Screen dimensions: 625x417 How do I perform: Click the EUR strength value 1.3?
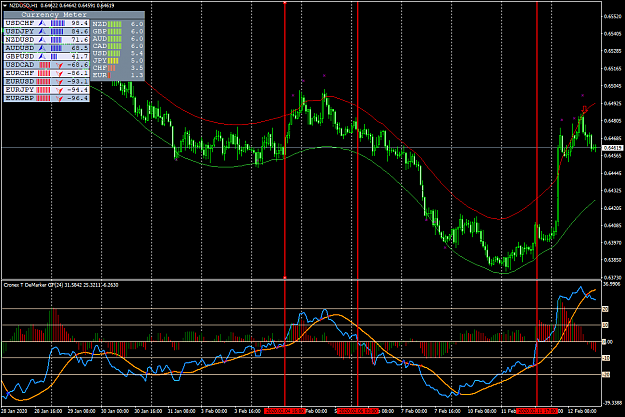[137, 75]
